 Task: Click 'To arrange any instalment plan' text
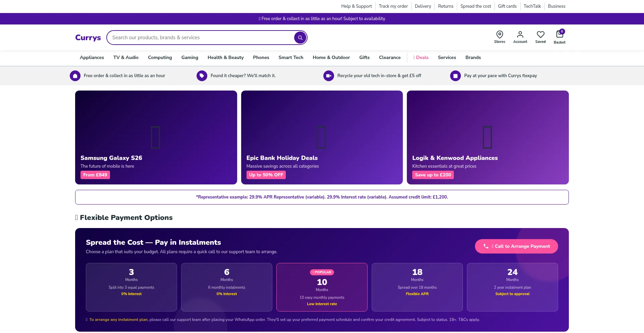click(x=118, y=320)
